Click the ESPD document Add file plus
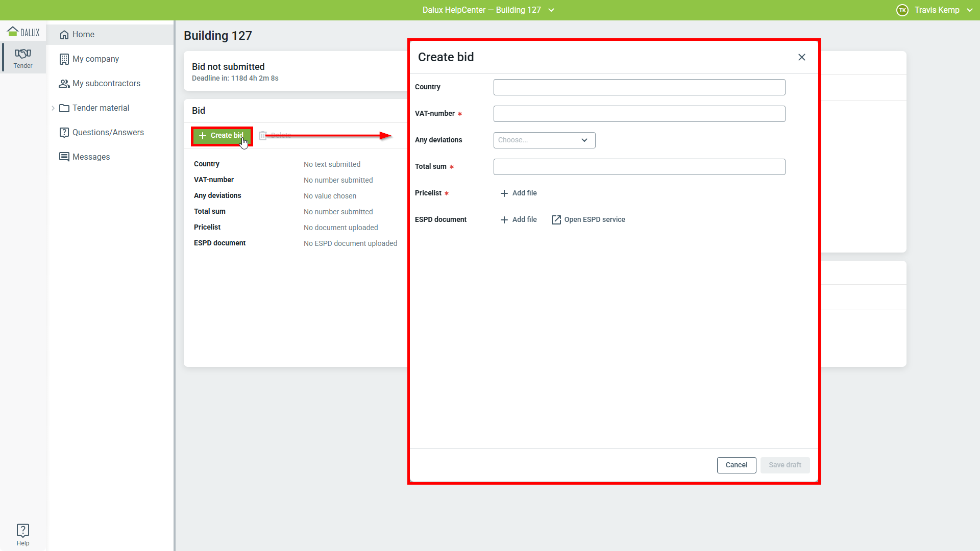The width and height of the screenshot is (980, 551). click(504, 220)
